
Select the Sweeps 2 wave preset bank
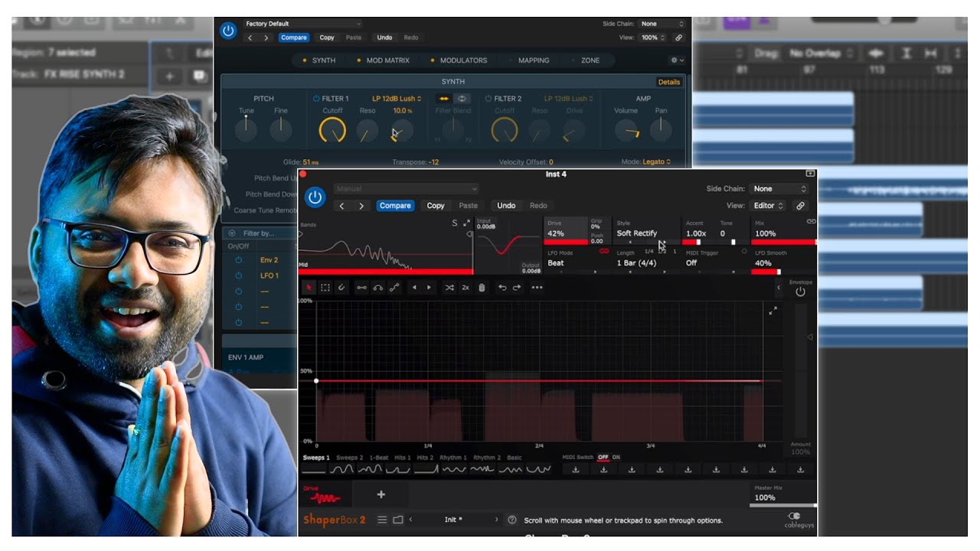350,458
